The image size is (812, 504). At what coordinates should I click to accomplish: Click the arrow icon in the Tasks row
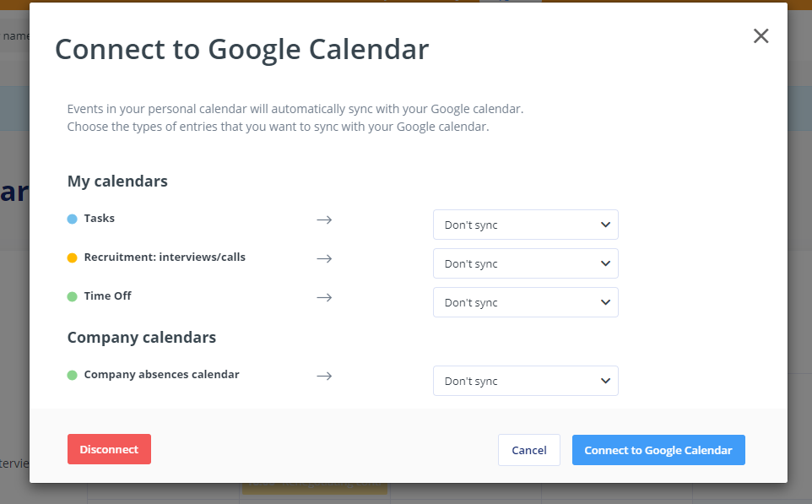point(325,220)
